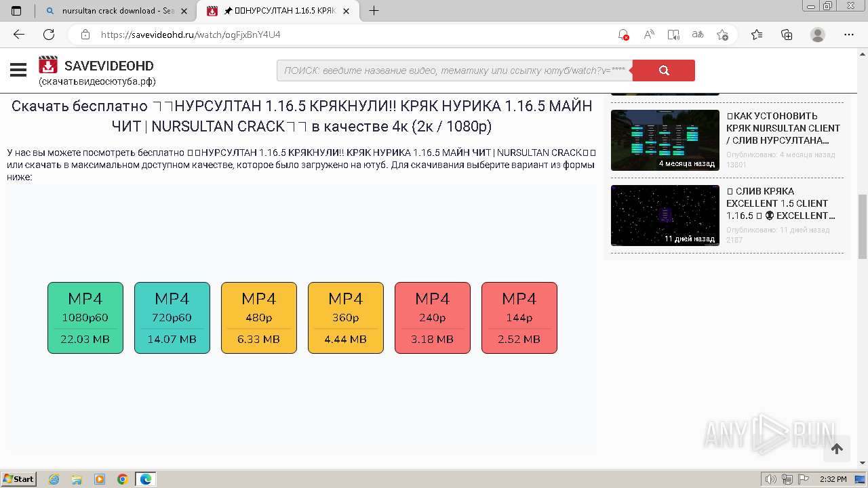The height and width of the screenshot is (488, 868).
Task: Open the Windows Start menu
Action: coord(18,479)
